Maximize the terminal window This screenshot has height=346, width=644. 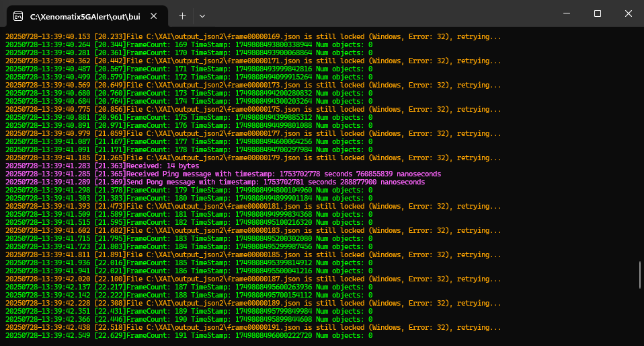coord(597,13)
